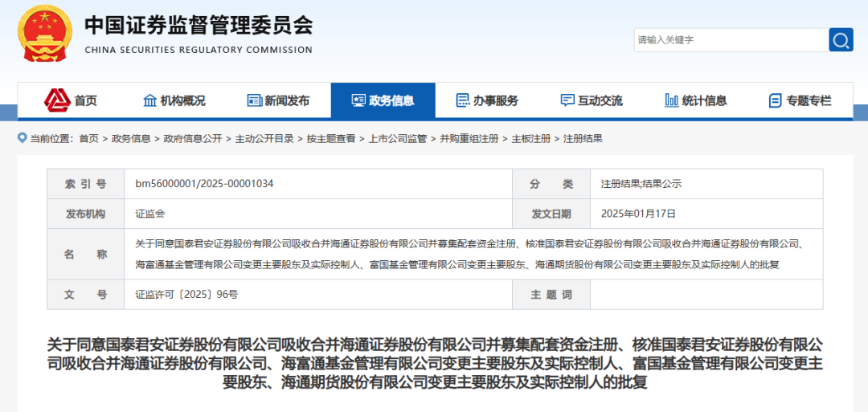868x412 pixels.
Task: Click the 注册结果;结果公示 category value
Action: [641, 184]
